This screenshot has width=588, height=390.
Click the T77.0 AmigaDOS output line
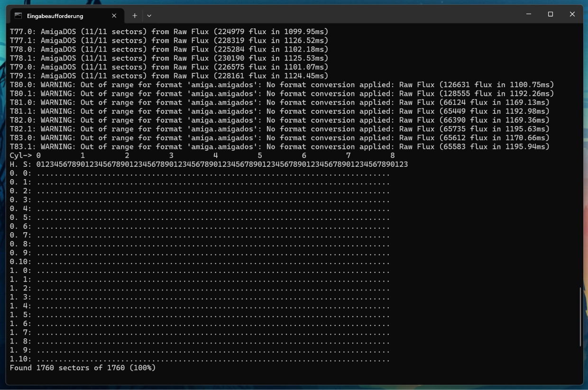click(x=169, y=32)
